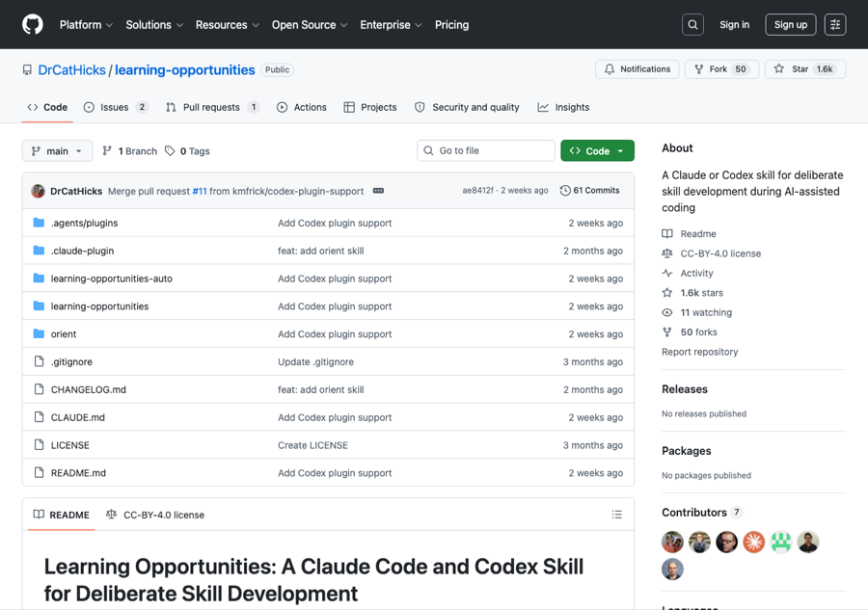Go to Pricing page

pyautogui.click(x=451, y=25)
